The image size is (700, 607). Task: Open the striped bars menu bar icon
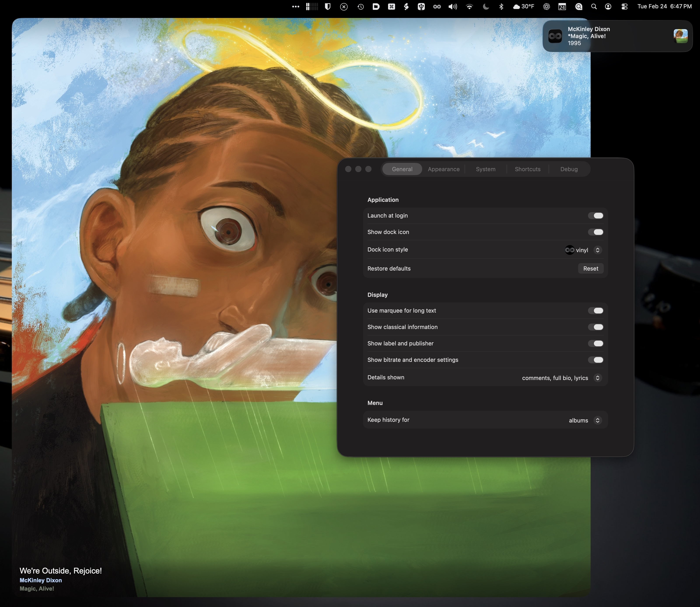click(312, 7)
